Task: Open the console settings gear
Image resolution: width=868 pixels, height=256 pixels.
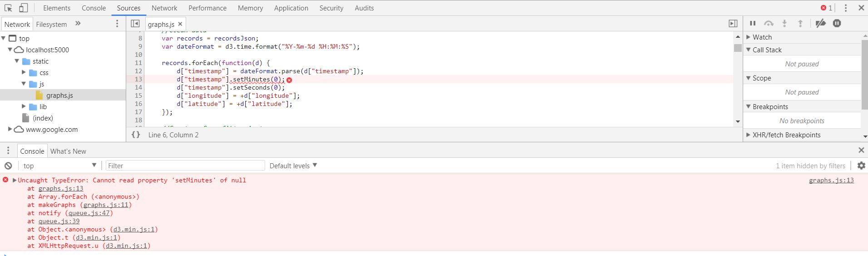Action: (x=861, y=166)
